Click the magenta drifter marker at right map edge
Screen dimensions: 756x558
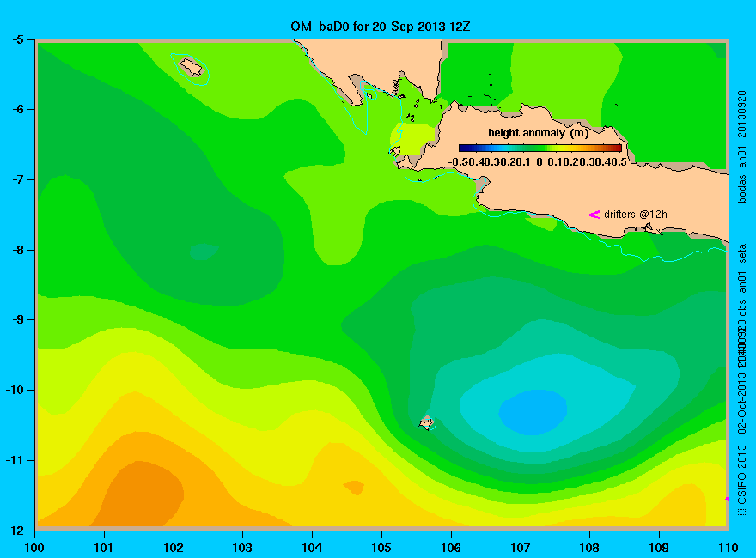click(727, 500)
